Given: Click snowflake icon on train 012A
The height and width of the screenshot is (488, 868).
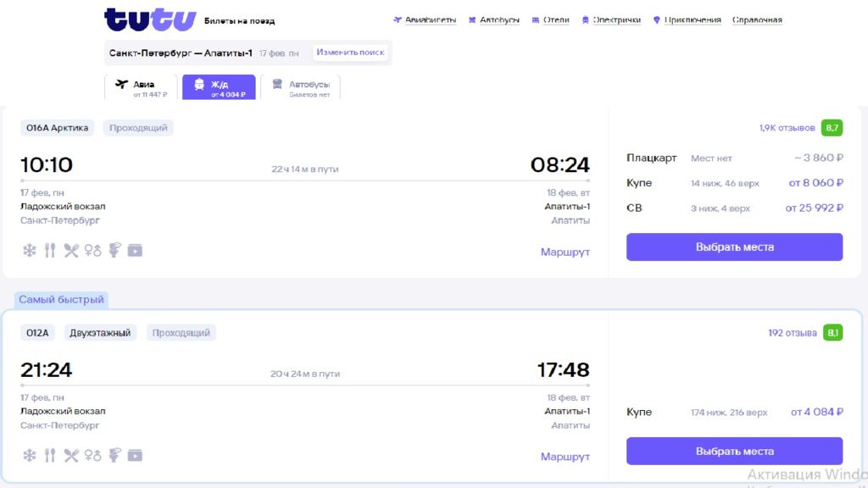Looking at the screenshot, I should (29, 456).
